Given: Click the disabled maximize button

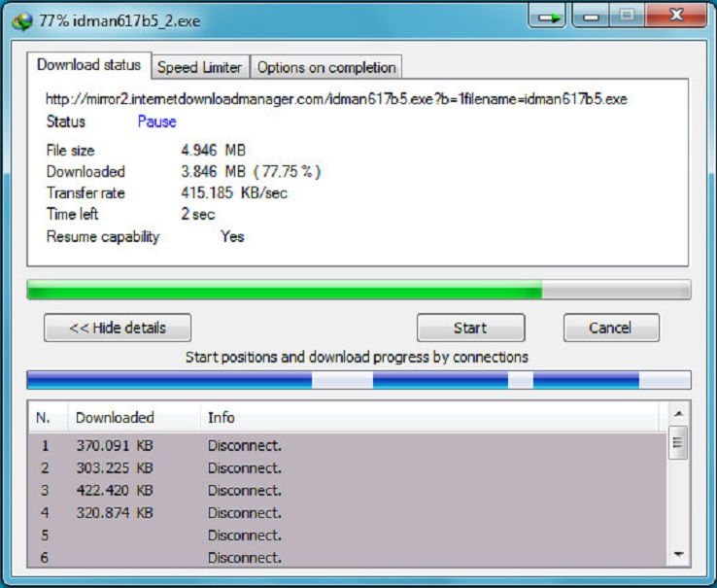Looking at the screenshot, I should (x=627, y=17).
